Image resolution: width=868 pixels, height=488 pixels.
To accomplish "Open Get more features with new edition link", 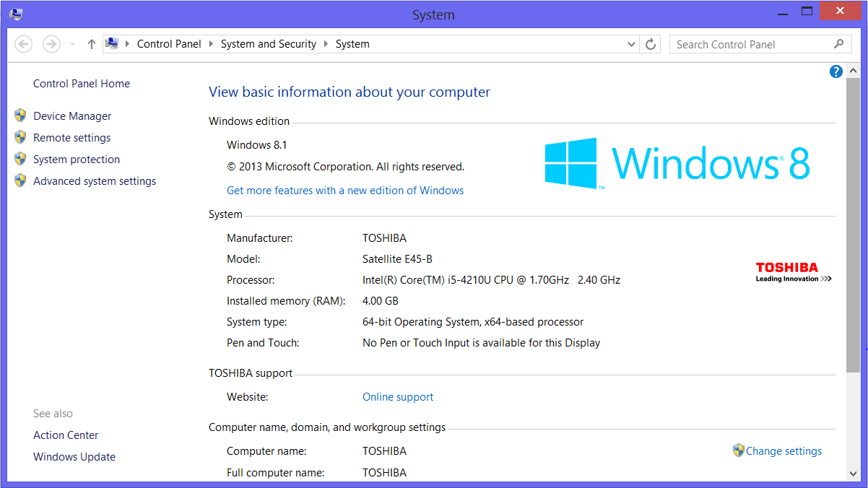I will tap(345, 191).
